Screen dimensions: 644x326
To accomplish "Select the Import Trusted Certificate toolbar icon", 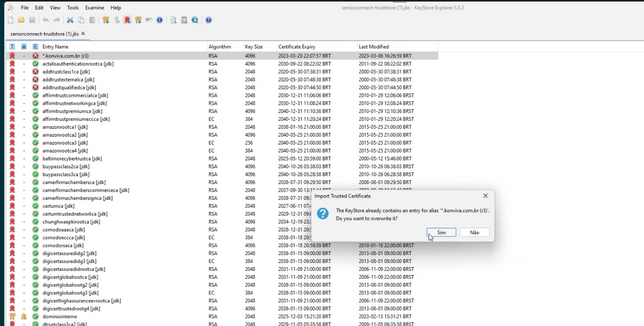I will click(x=128, y=20).
